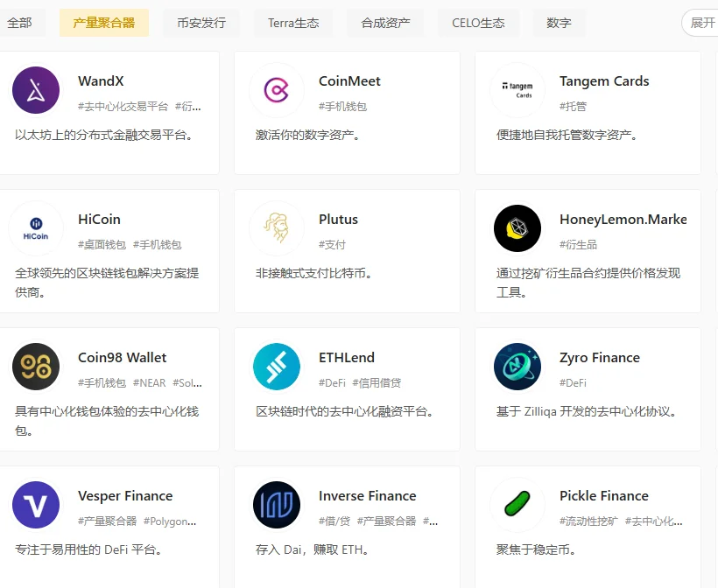Click the #桌面钱包 tag under HiCoin
The width and height of the screenshot is (718, 588).
coord(102,245)
